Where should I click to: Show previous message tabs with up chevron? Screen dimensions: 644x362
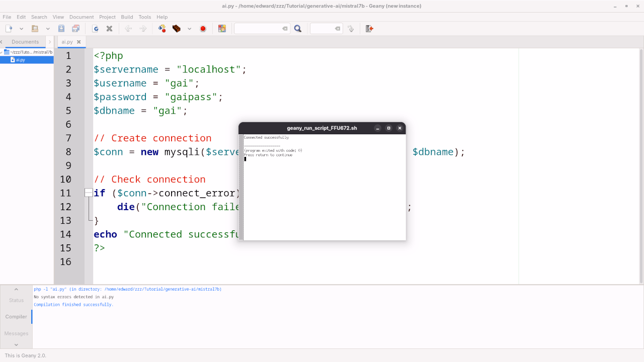click(x=16, y=289)
